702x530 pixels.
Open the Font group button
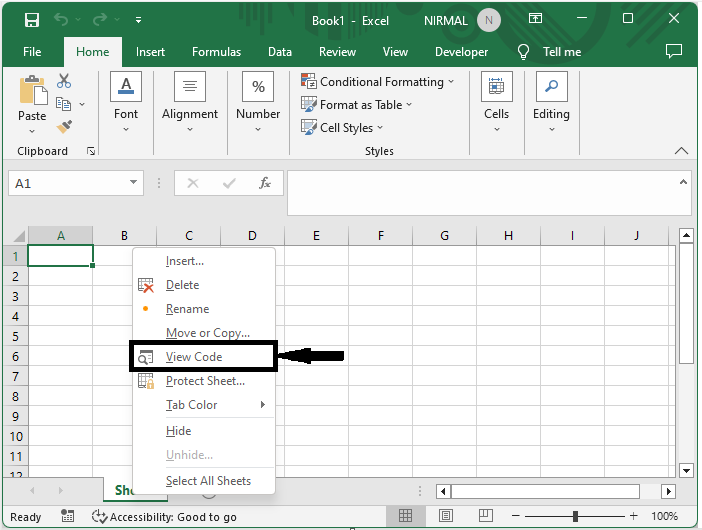tap(126, 102)
